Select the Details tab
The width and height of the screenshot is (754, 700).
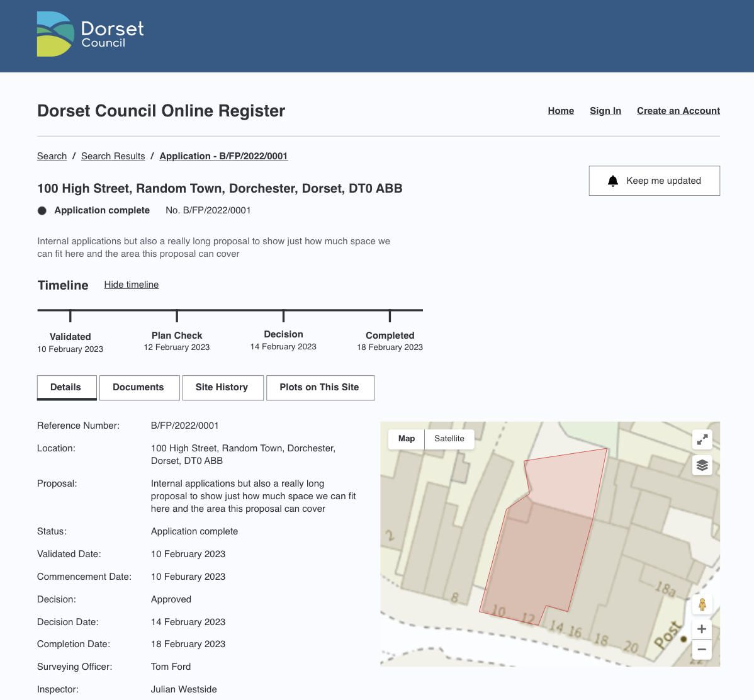point(67,387)
